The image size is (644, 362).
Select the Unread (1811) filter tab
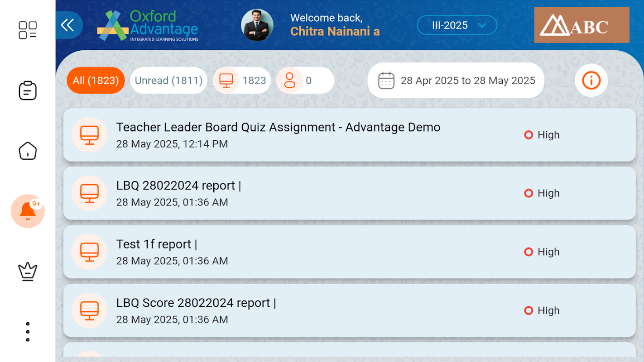(169, 81)
